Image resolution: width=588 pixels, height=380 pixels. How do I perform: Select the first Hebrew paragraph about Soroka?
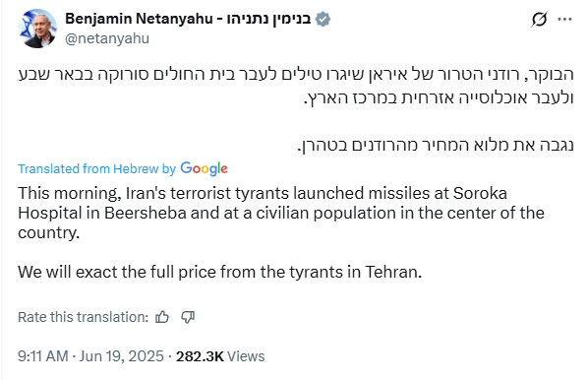tap(296, 86)
